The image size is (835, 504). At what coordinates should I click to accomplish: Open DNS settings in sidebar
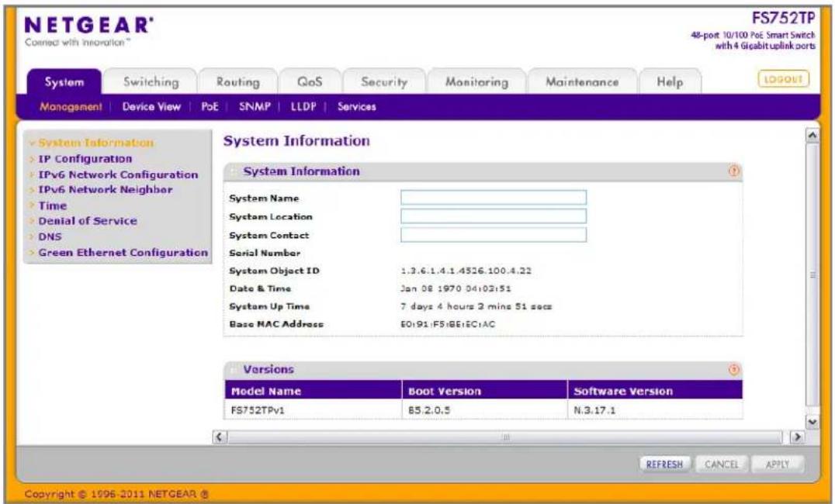pyautogui.click(x=50, y=236)
